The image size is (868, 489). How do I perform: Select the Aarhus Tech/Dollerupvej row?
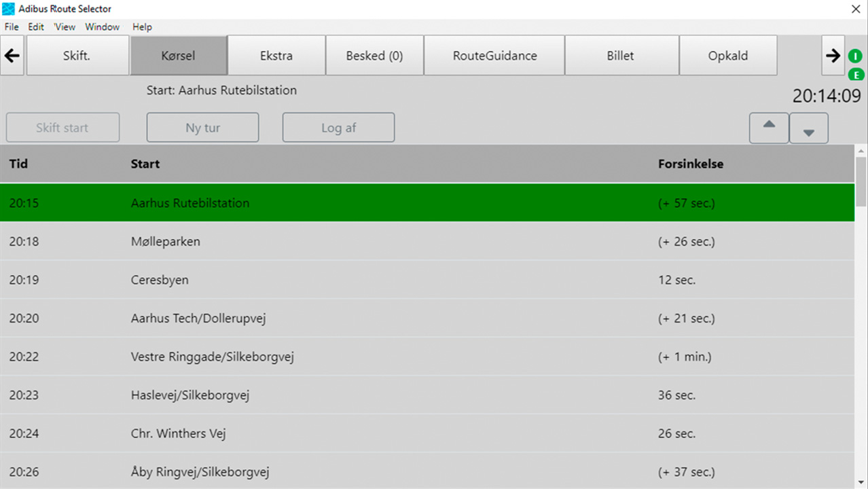(x=427, y=318)
